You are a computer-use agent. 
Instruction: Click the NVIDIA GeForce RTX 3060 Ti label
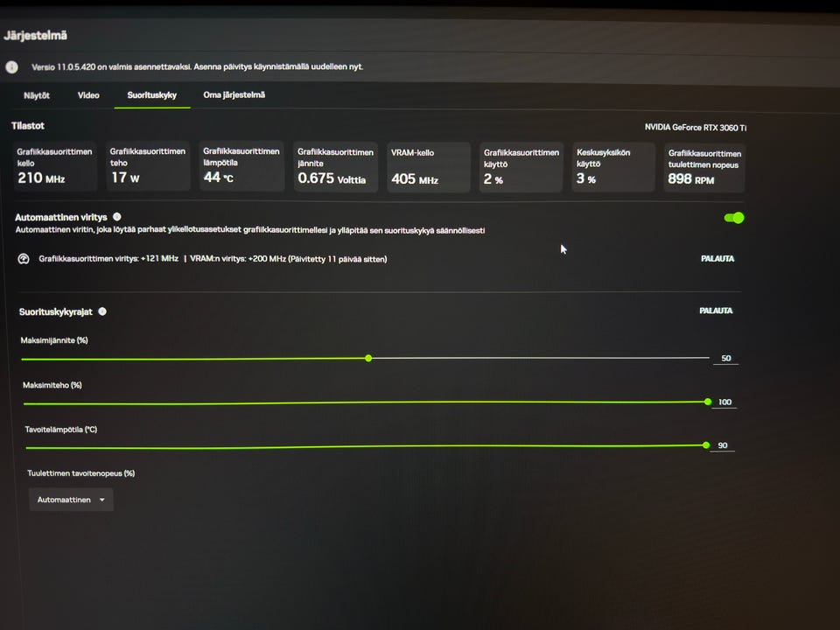pos(696,128)
